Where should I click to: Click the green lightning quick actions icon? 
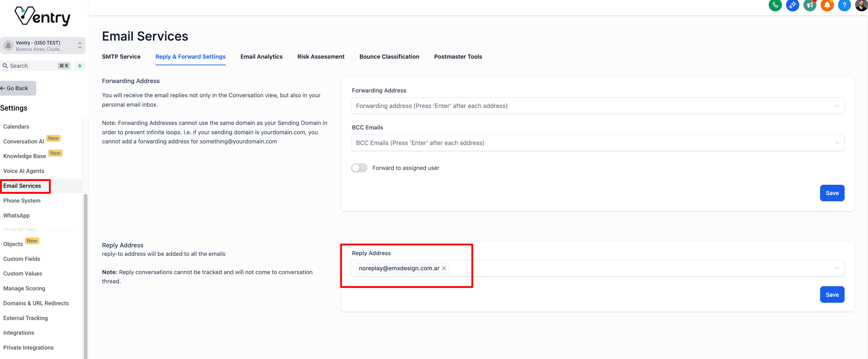80,66
